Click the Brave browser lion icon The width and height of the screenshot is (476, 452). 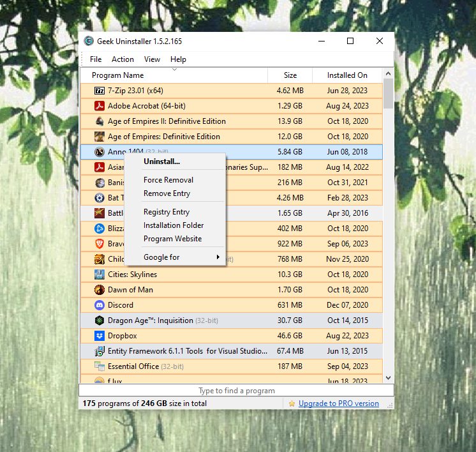(x=100, y=244)
